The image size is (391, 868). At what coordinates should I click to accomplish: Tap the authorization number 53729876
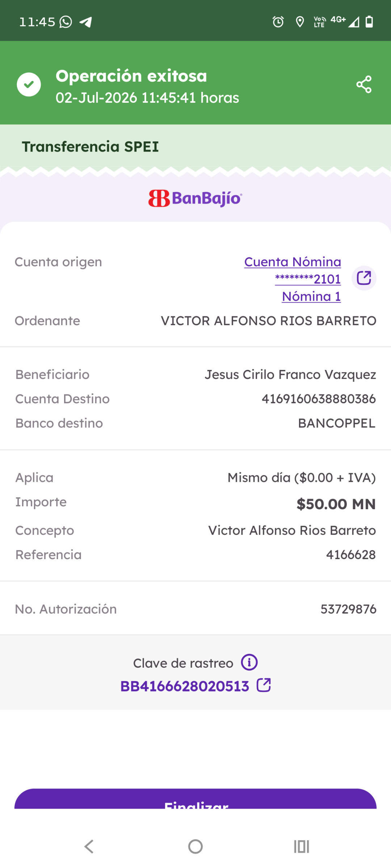pyautogui.click(x=348, y=609)
